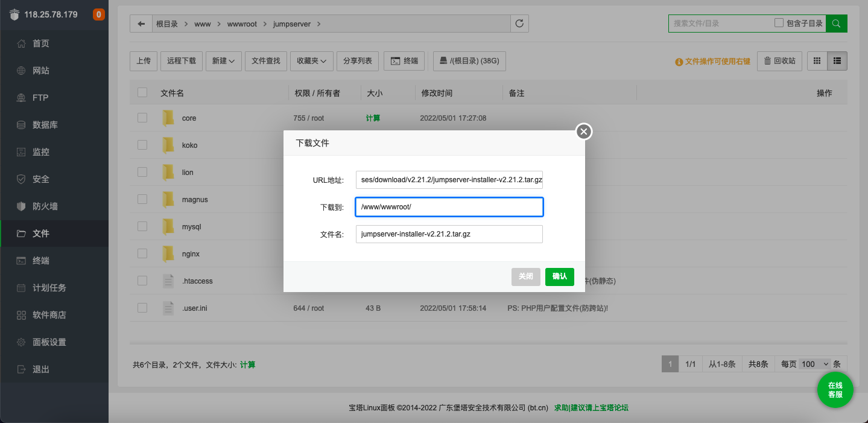The height and width of the screenshot is (423, 868).
Task: Click the firewall icon beside 防火墙
Action: coord(21,206)
